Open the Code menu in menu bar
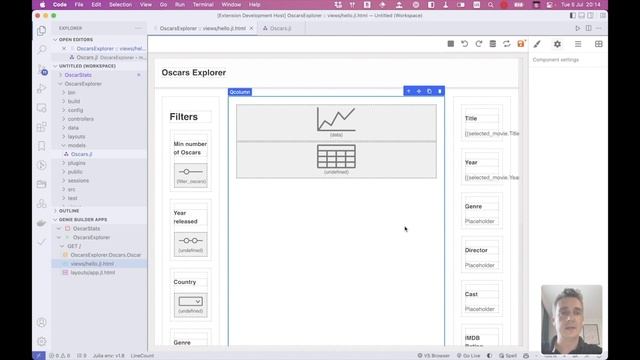The width and height of the screenshot is (640, 360). click(x=60, y=4)
